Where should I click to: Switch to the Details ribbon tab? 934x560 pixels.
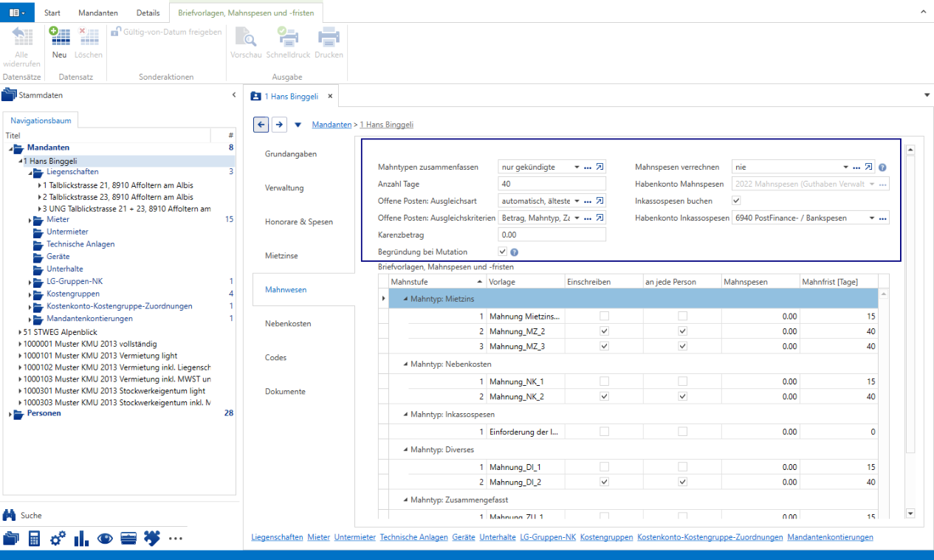tap(148, 13)
